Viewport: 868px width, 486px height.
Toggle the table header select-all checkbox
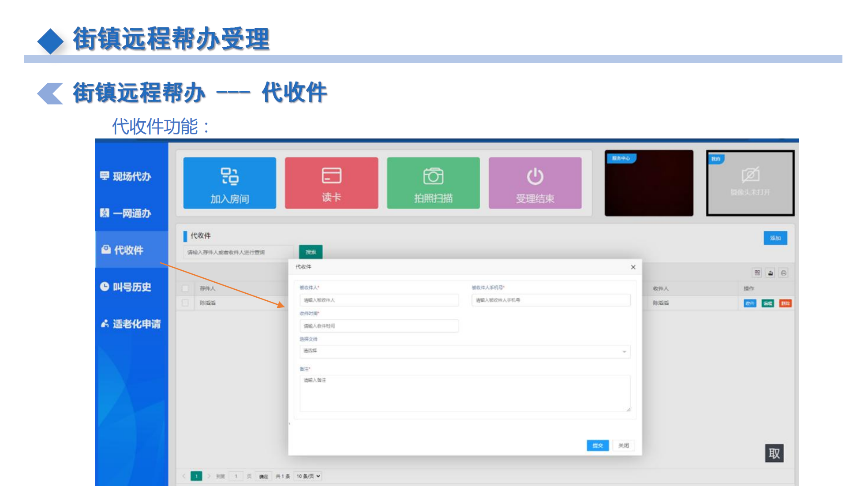point(185,288)
